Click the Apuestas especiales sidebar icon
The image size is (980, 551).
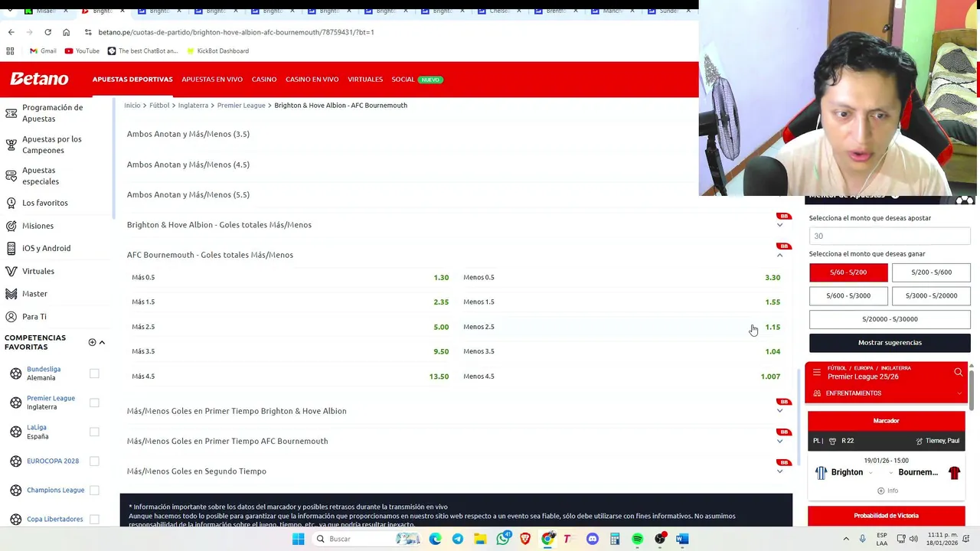coord(11,176)
